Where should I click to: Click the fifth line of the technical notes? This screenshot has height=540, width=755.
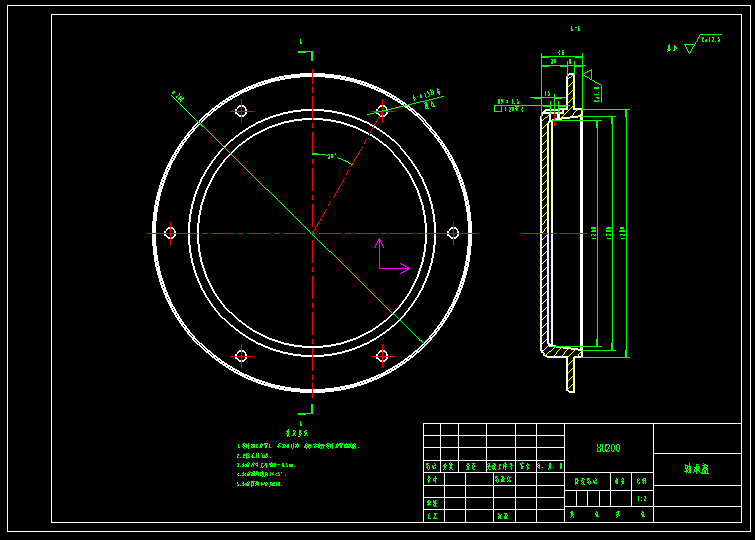tap(260, 484)
